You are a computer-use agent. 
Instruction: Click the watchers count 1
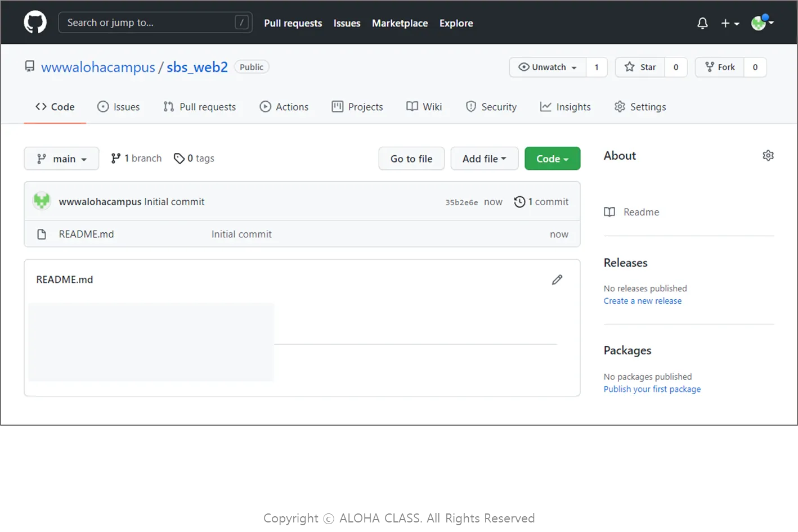coord(597,67)
